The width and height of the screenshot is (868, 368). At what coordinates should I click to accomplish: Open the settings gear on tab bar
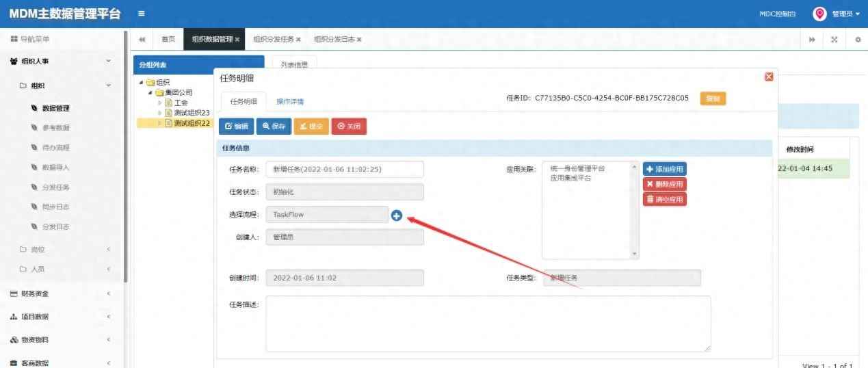tap(858, 40)
